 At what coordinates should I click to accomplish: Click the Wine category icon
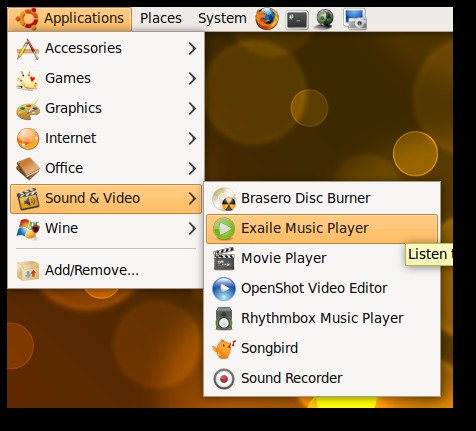[x=28, y=229]
